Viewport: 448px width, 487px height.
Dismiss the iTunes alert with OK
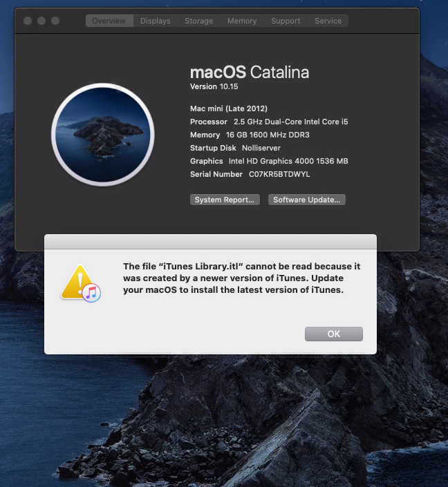click(334, 334)
